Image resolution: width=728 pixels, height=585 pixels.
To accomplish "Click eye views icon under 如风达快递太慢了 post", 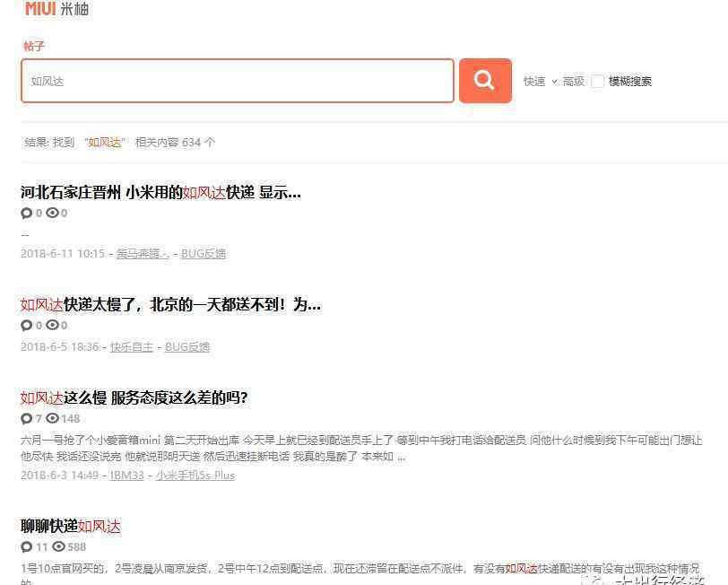I will tap(53, 326).
